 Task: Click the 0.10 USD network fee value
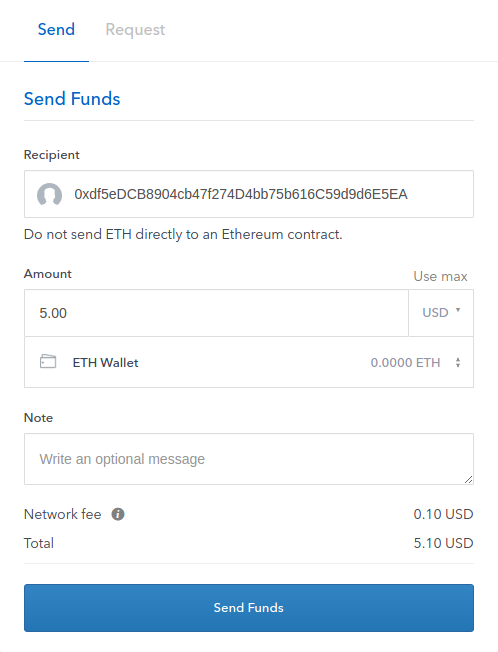pyautogui.click(x=443, y=514)
